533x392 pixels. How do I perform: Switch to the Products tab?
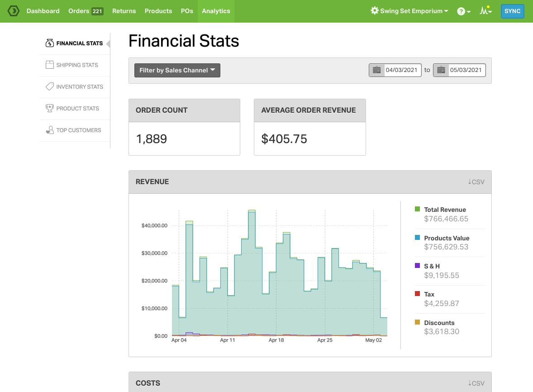tap(158, 11)
